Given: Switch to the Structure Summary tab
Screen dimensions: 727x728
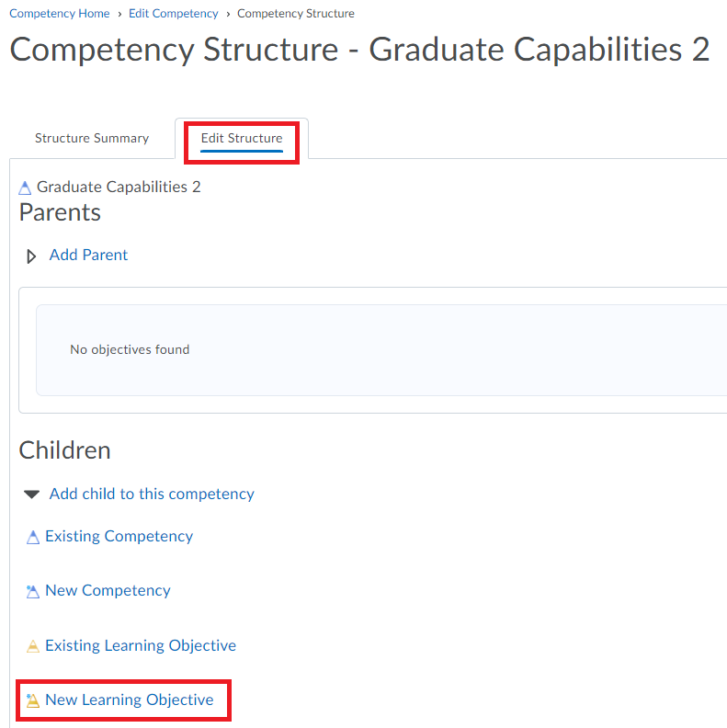Looking at the screenshot, I should 92,139.
